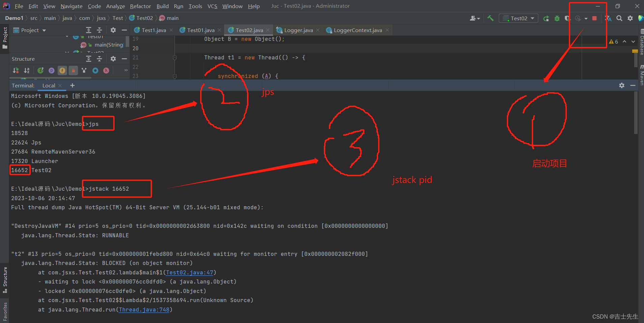This screenshot has height=323, width=644.
Task: Add a new terminal session
Action: pyautogui.click(x=72, y=85)
